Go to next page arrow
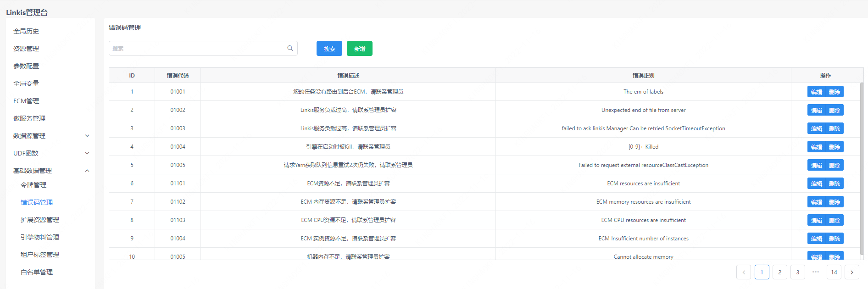Viewport: 868px width, 289px height. click(851, 272)
